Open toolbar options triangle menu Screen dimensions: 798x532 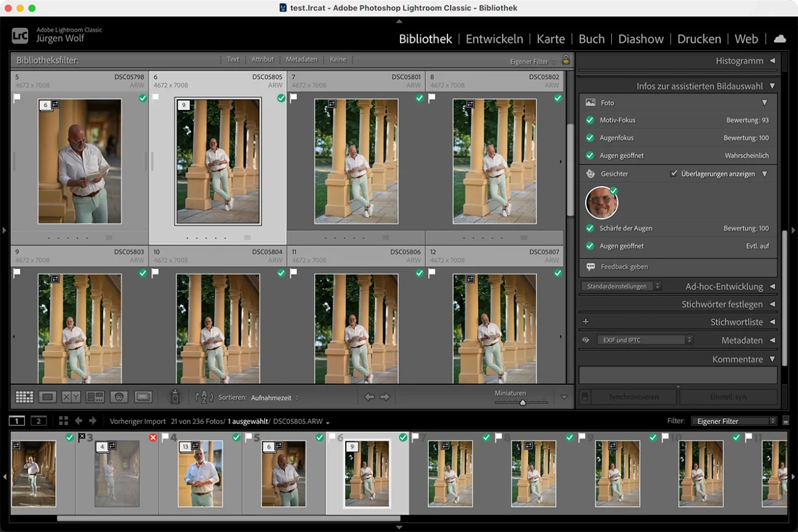coord(564,397)
